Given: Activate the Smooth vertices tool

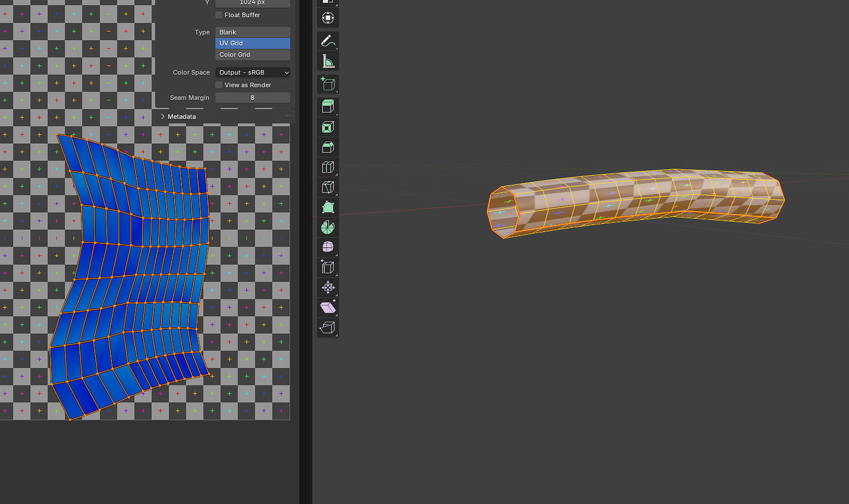Looking at the screenshot, I should coord(328,247).
